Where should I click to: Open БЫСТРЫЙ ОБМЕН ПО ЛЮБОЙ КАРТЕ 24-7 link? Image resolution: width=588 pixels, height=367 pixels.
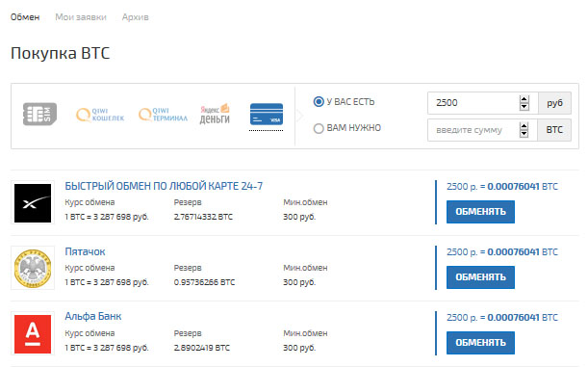click(164, 186)
